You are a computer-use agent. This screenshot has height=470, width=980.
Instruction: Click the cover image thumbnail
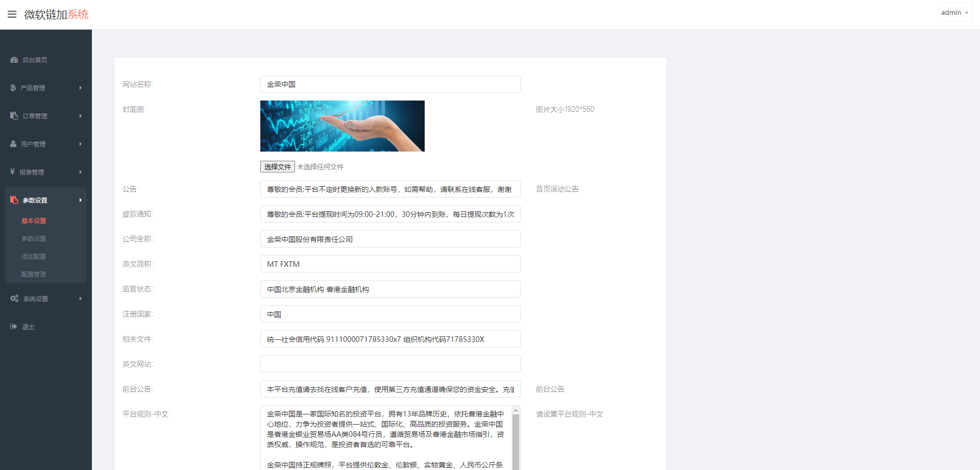[342, 126]
